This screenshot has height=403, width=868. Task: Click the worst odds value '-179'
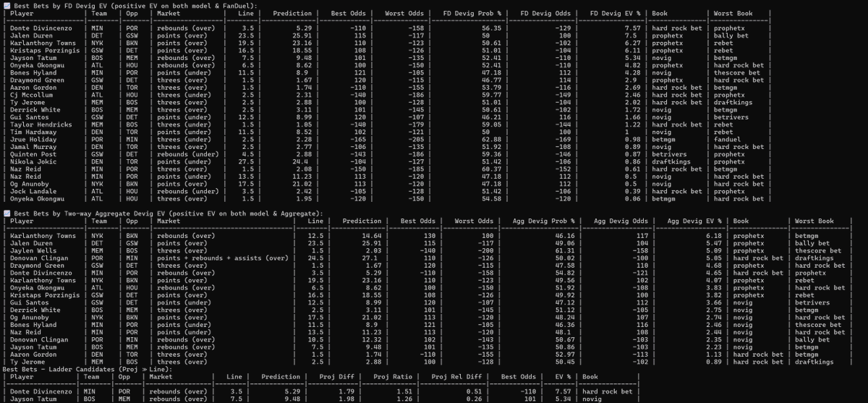pos(415,124)
